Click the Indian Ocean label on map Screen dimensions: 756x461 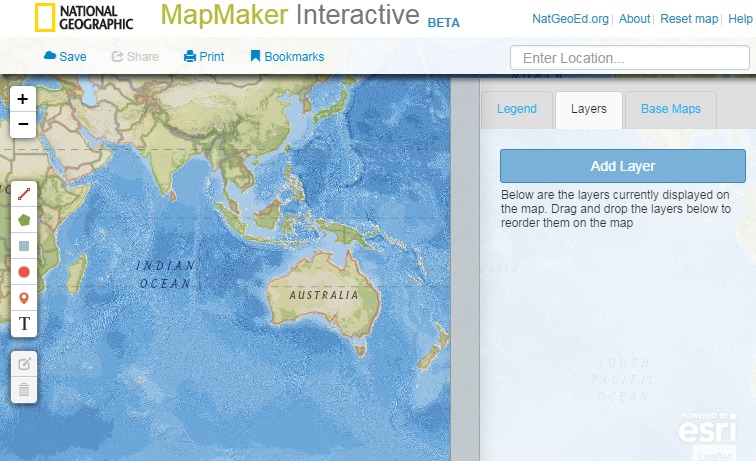click(165, 274)
